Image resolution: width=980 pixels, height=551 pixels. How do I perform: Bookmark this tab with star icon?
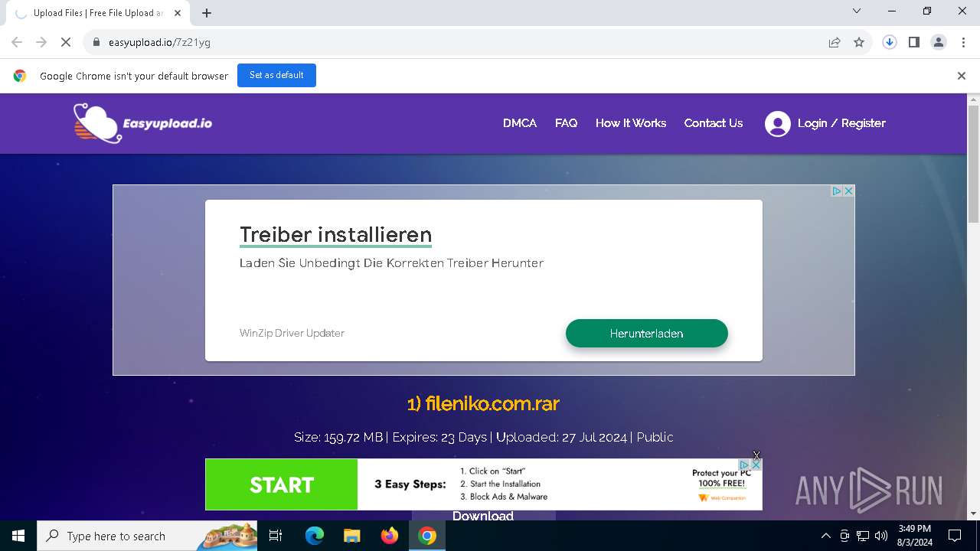point(859,42)
